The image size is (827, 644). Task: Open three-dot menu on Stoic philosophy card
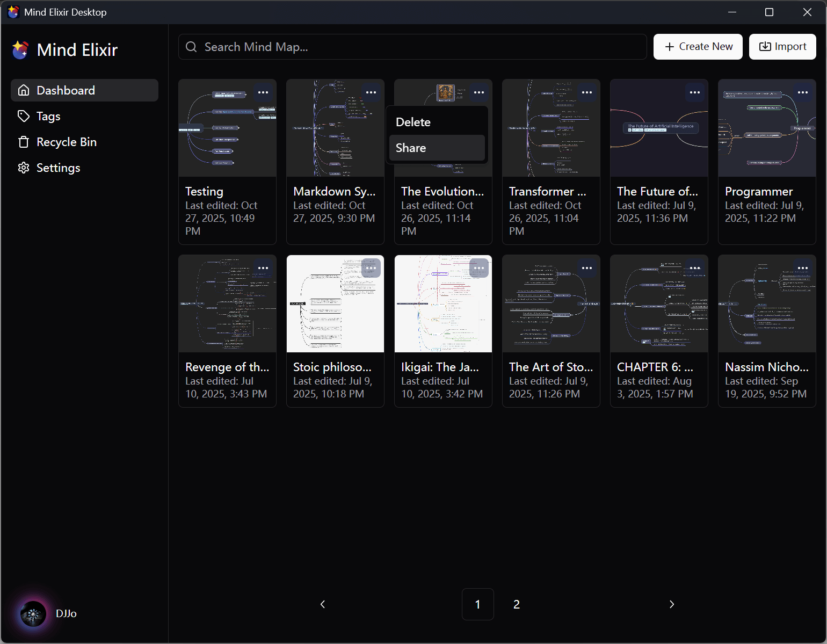point(371,268)
